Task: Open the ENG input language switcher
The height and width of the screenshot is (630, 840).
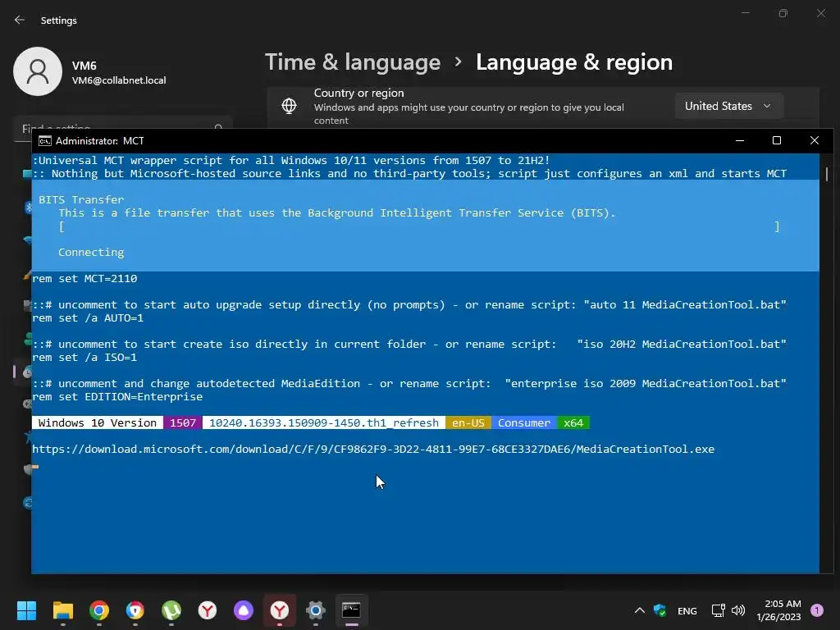Action: [687, 610]
